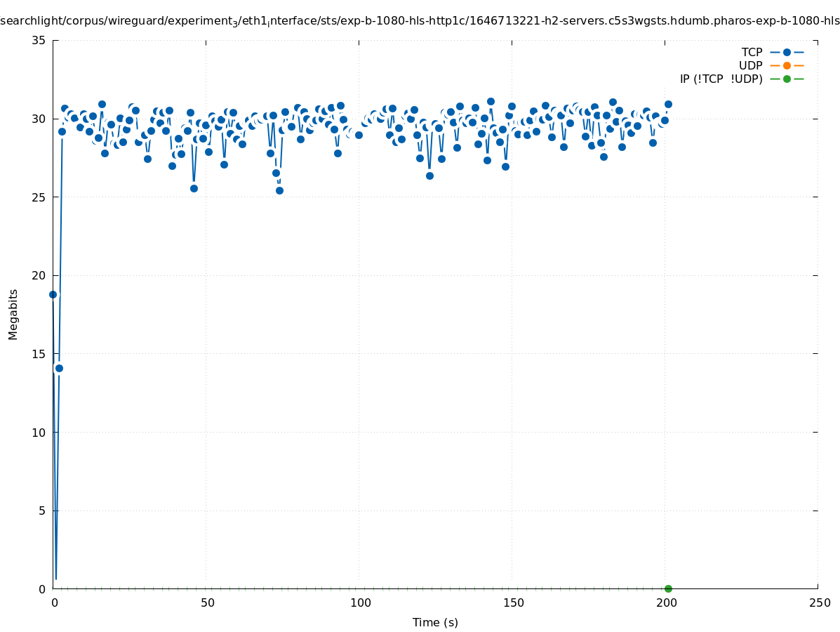
Task: Click the 150 tick label on the x-axis
Action: 513,603
